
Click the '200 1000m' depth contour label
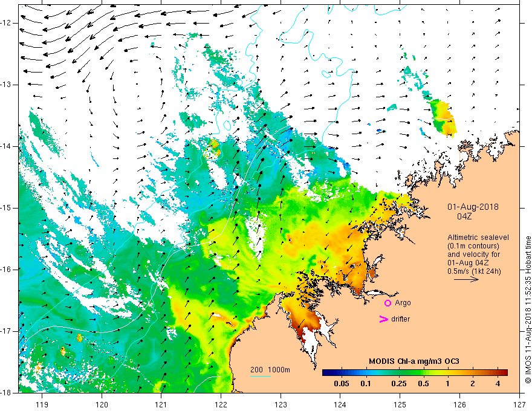(x=270, y=370)
